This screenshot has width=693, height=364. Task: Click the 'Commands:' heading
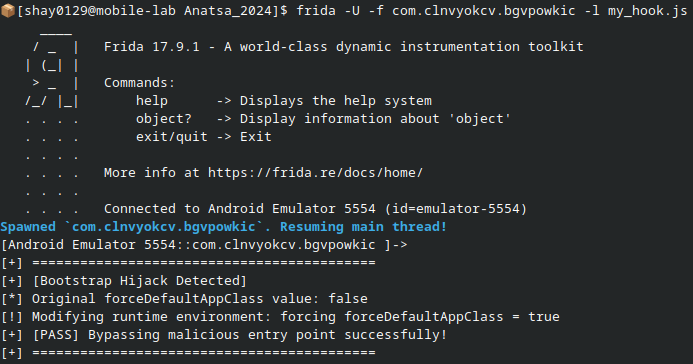coord(140,83)
